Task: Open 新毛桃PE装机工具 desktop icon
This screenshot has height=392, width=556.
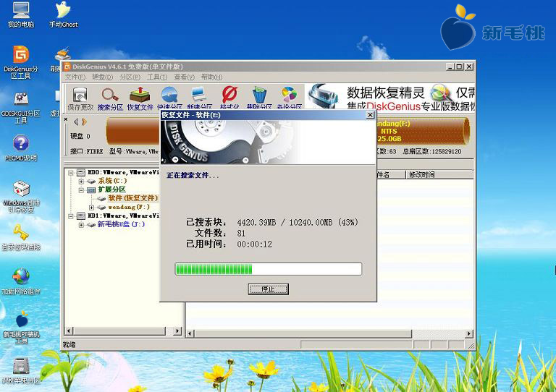Action: (x=22, y=327)
